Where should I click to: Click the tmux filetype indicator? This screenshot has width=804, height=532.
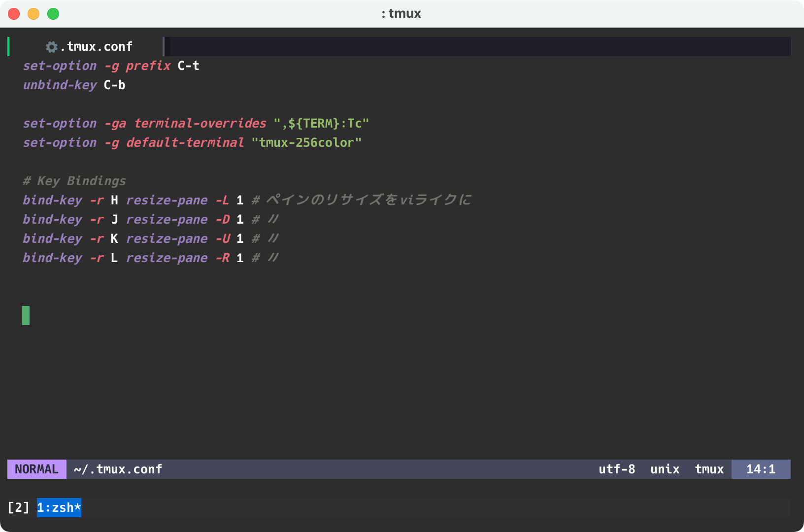pyautogui.click(x=709, y=469)
